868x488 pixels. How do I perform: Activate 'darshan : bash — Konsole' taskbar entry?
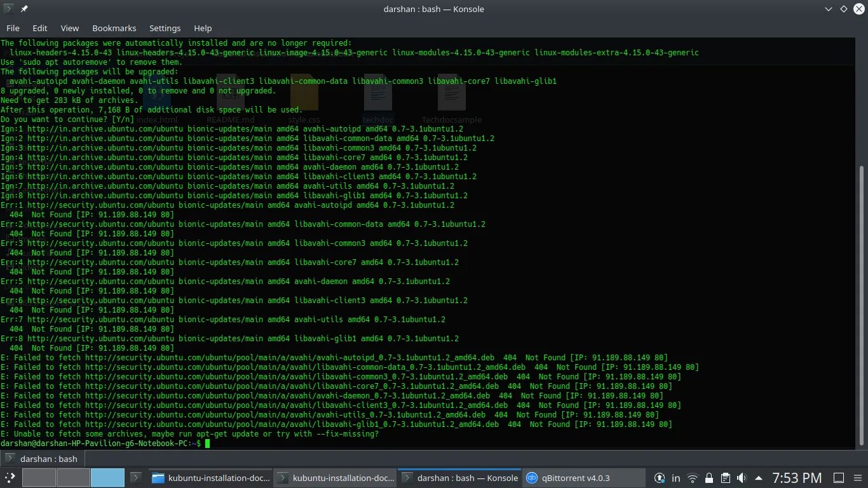(459, 478)
